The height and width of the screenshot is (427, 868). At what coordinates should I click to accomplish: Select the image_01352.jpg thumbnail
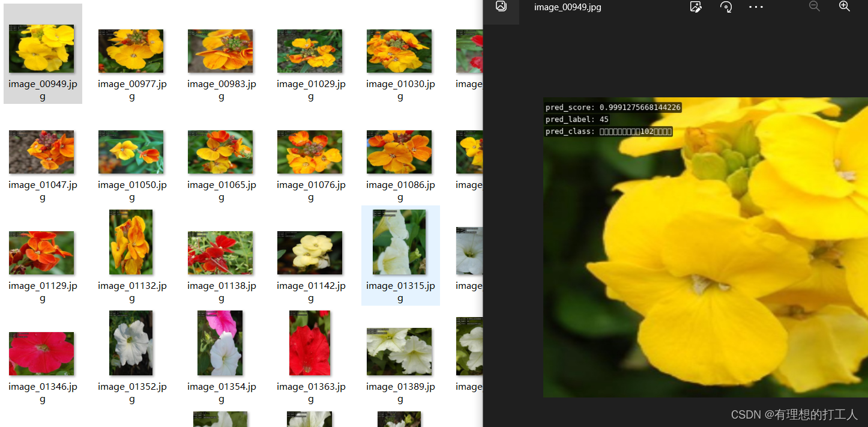(x=131, y=343)
